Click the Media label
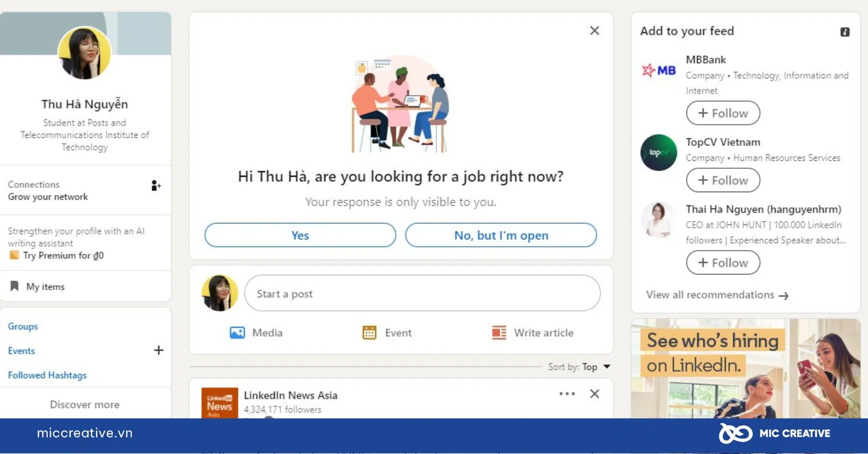868x454 pixels. [x=267, y=333]
